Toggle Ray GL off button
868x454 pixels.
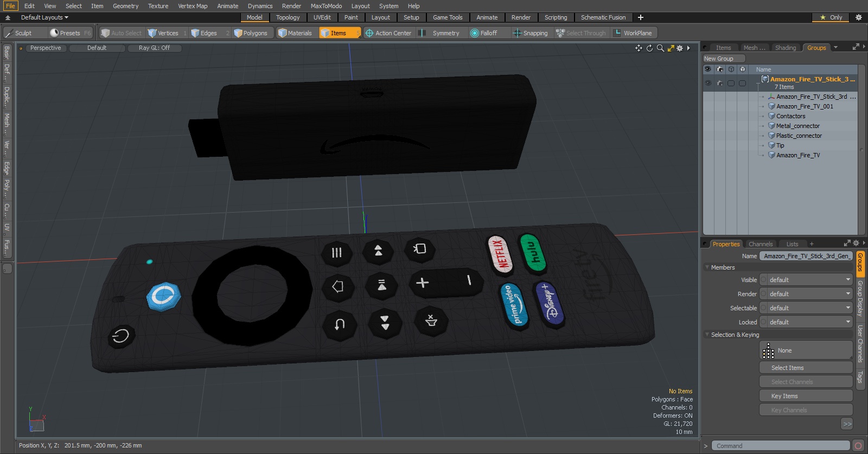(x=154, y=48)
